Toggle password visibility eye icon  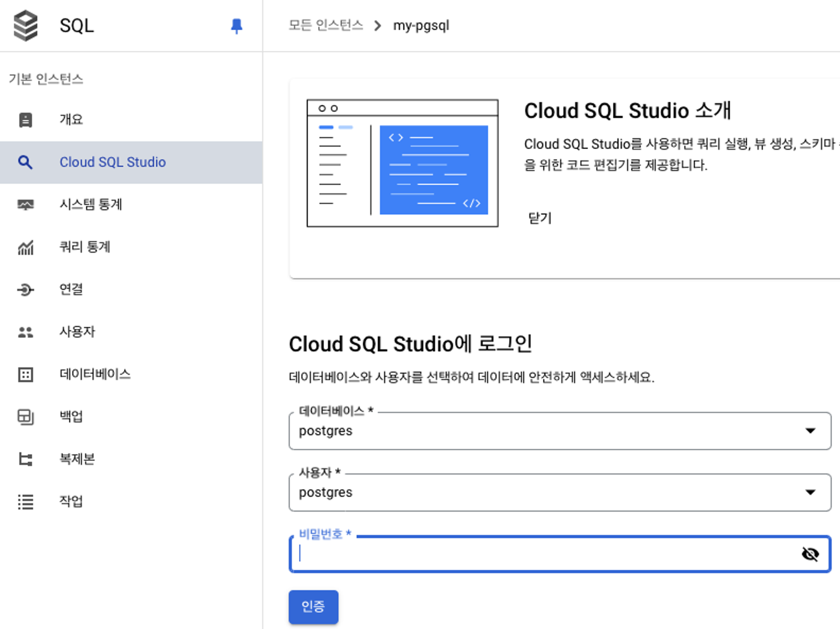pos(810,554)
